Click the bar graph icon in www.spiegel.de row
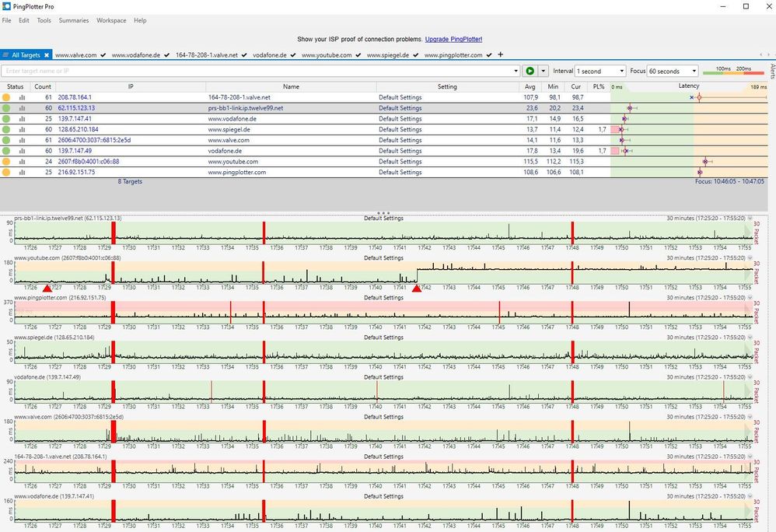Screen dimensions: 776x532 22,129
